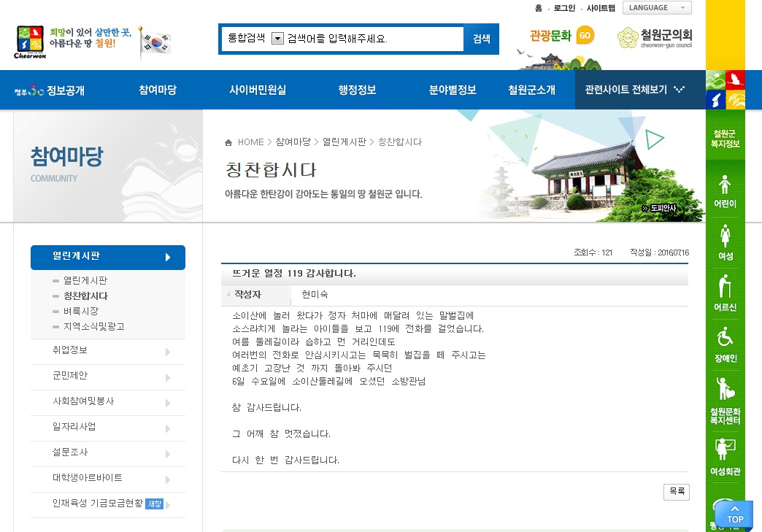Viewport: 762px width, 532px height.
Task: Open the LANGUAGE dropdown
Action: click(657, 8)
